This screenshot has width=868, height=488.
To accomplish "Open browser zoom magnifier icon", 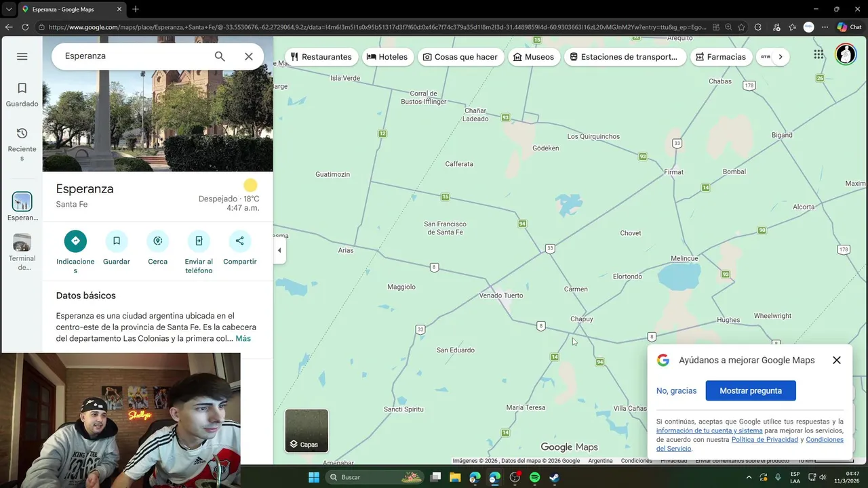I will coord(728,27).
